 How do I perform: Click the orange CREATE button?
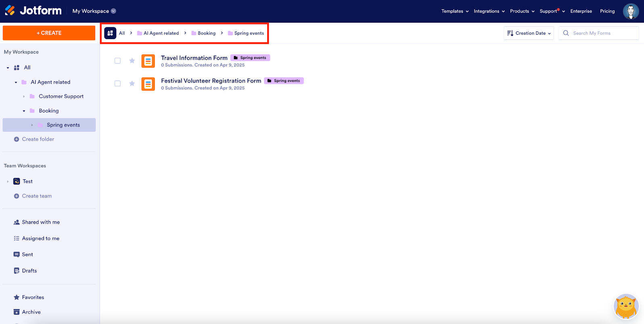pos(49,33)
